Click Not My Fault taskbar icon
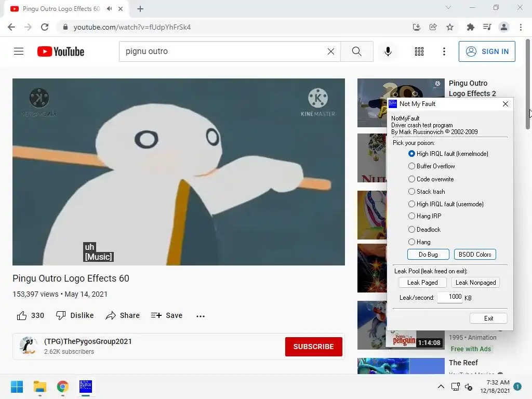Image resolution: width=532 pixels, height=399 pixels. [x=86, y=387]
